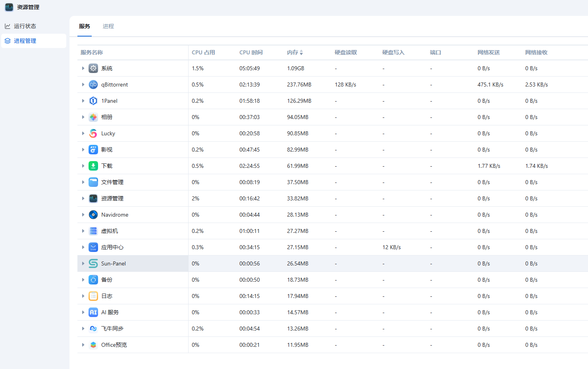Select the 应用中心 row name

112,247
